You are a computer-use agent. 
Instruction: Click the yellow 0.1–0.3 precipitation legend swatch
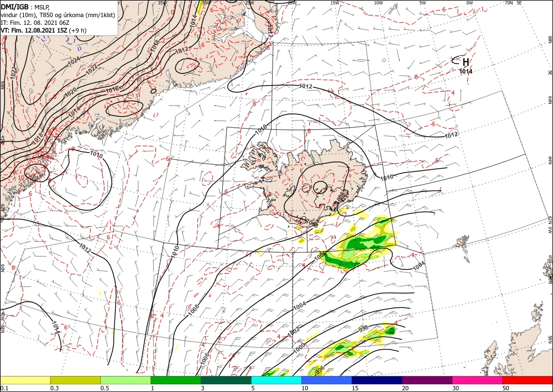(25, 380)
